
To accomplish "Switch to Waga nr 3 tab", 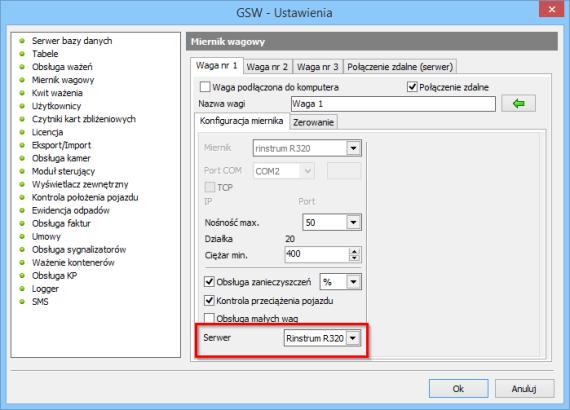I will [x=318, y=67].
